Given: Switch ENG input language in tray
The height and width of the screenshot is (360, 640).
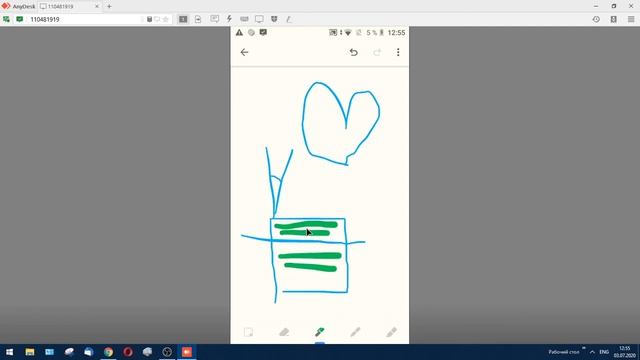Looking at the screenshot, I should (604, 352).
